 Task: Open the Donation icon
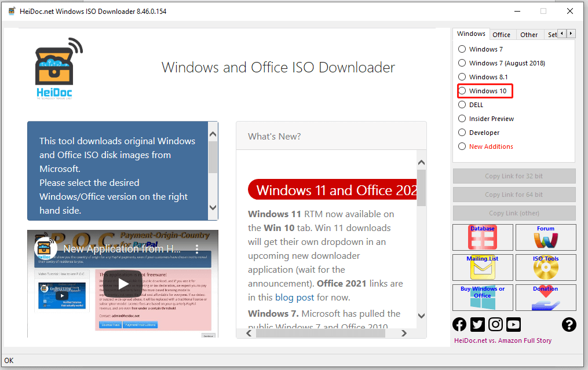(x=545, y=297)
